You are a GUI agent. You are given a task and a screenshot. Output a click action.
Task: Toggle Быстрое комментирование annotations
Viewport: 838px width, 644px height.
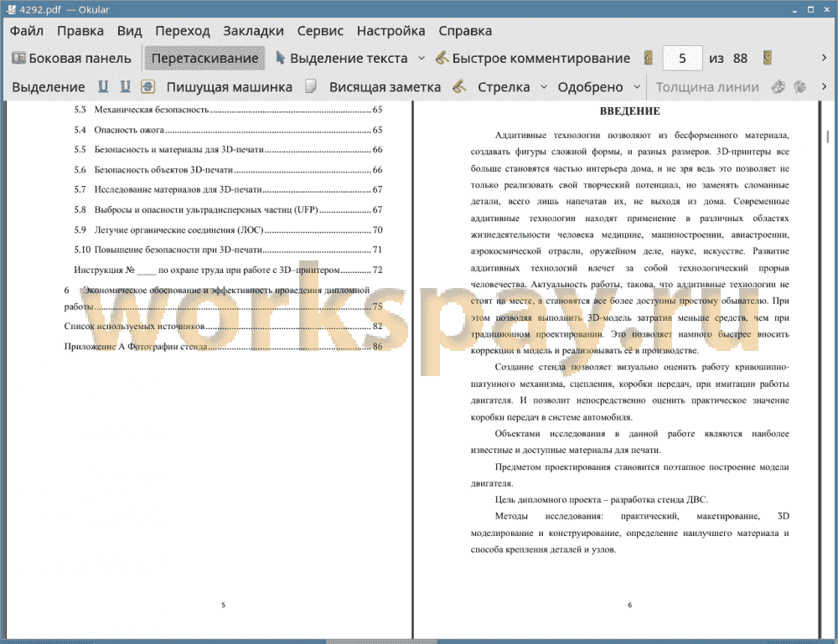(x=533, y=59)
